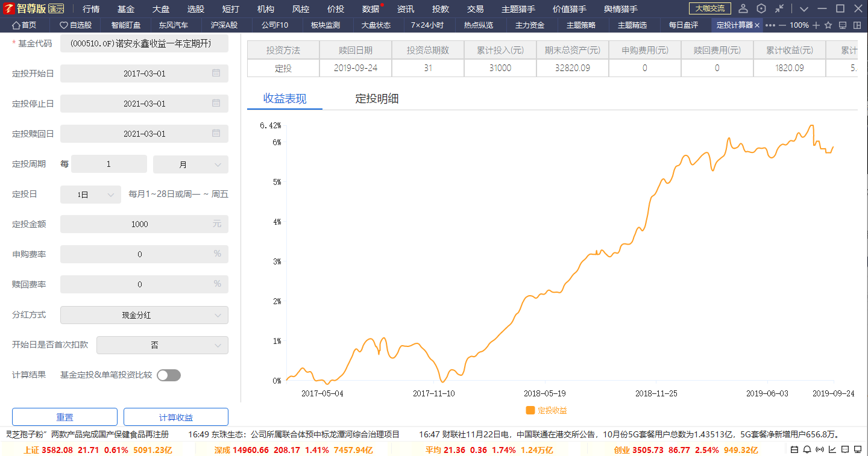The width and height of the screenshot is (868, 456).
Task: Click the bell notification icon
Action: (807, 449)
